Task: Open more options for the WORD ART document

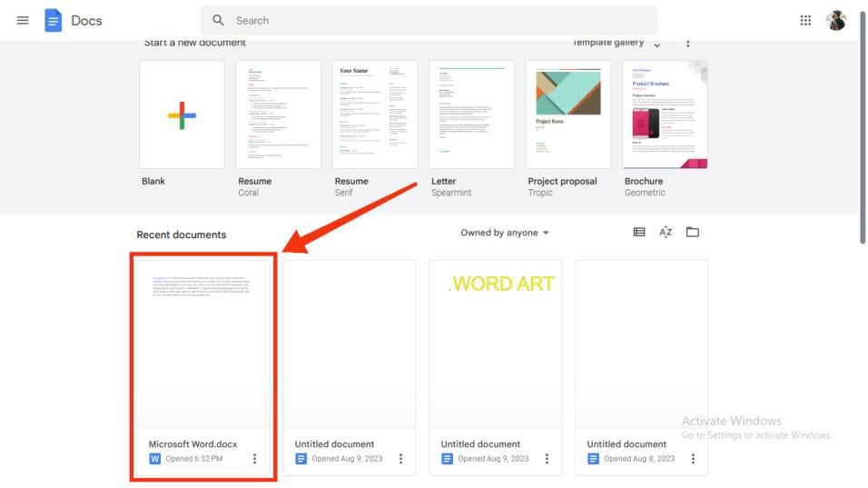Action: coord(547,459)
